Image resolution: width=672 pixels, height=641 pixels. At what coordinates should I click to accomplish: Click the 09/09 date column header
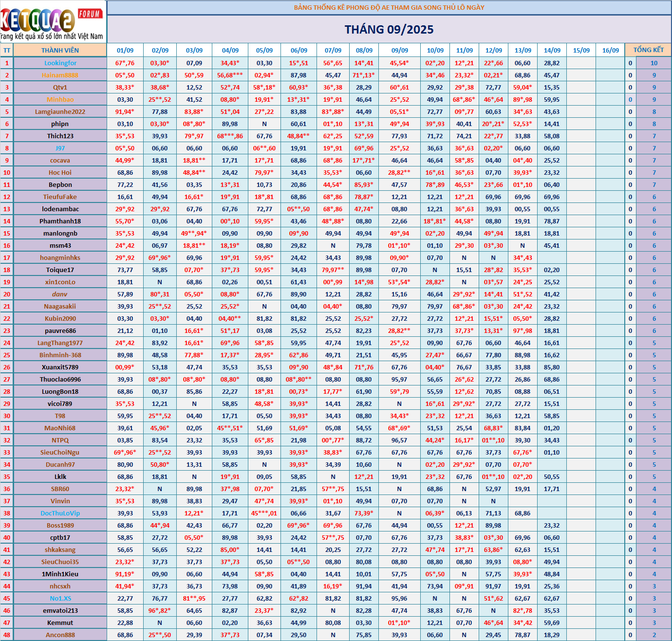coord(400,50)
